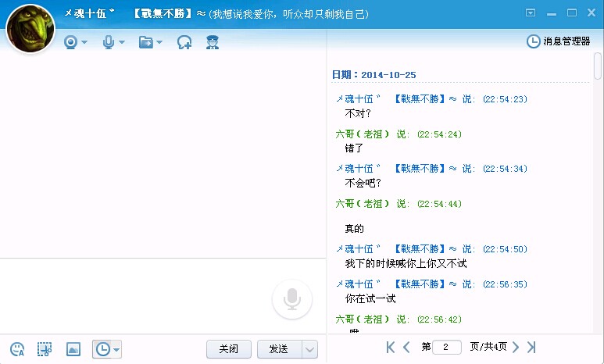Image resolution: width=604 pixels, height=364 pixels.
Task: Open the title bar menu dropdown
Action: point(531,12)
